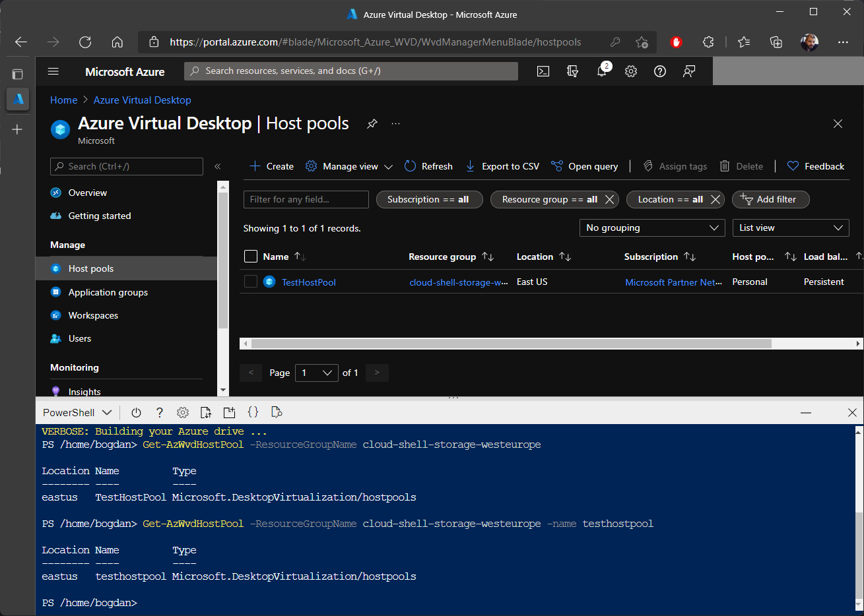Add a new browser tab
Viewport: 864px width, 616px height.
[x=18, y=129]
